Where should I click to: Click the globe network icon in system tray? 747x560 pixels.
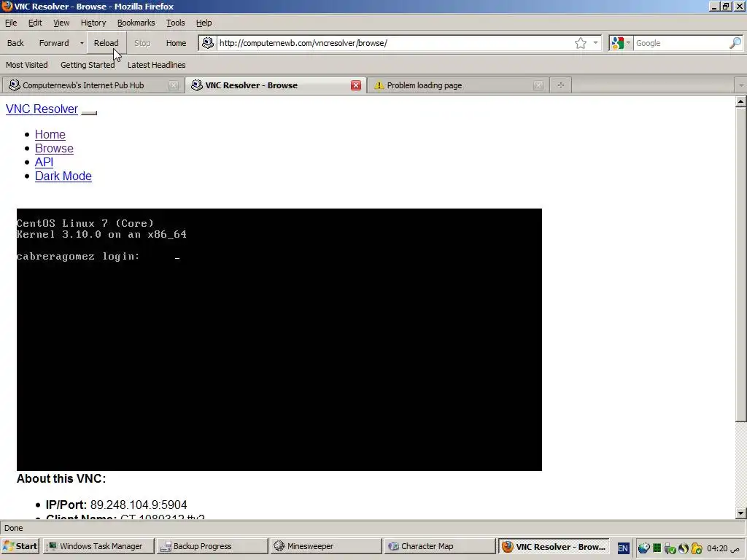pos(643,548)
